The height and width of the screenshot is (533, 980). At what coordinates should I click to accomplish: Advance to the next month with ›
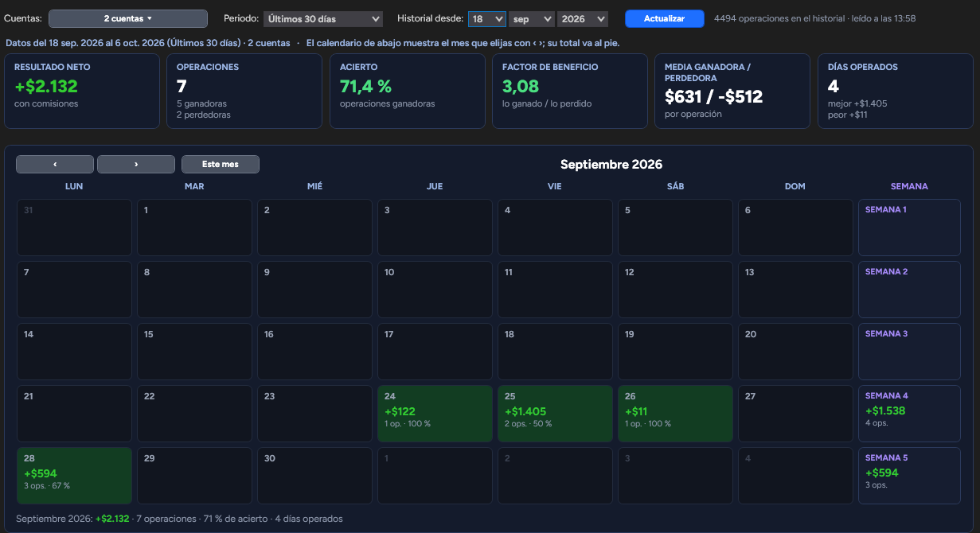click(x=136, y=164)
